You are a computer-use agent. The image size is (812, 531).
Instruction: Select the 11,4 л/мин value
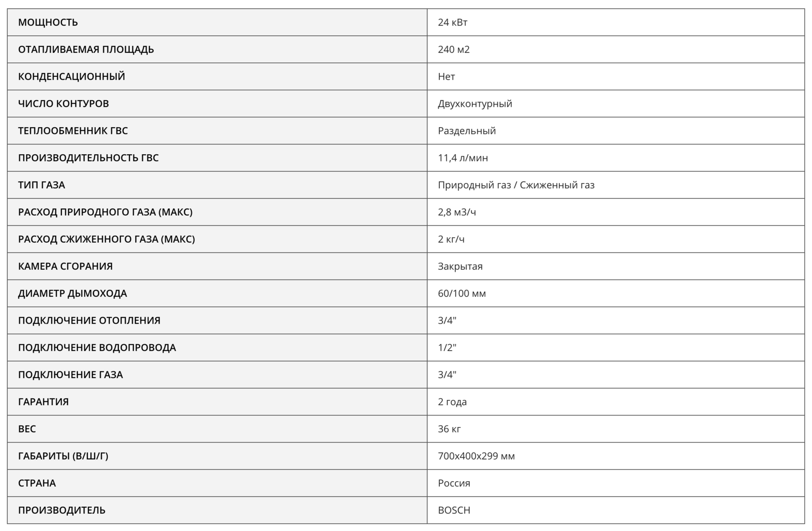point(463,158)
